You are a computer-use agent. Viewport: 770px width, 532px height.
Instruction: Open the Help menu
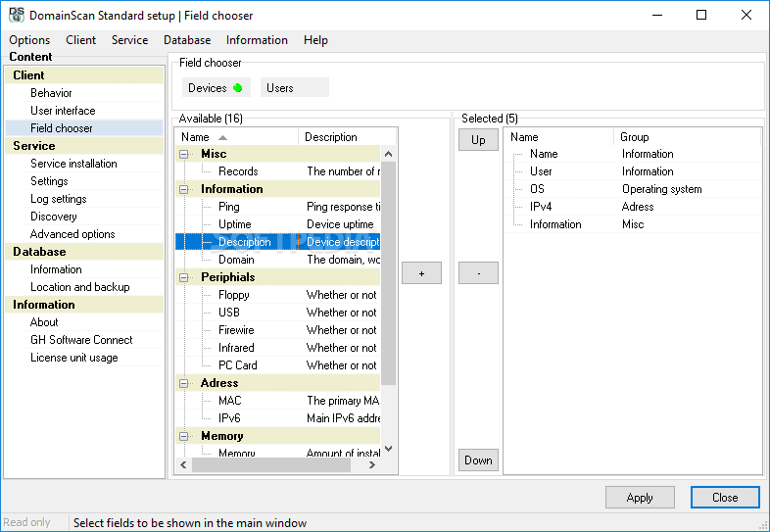[315, 40]
